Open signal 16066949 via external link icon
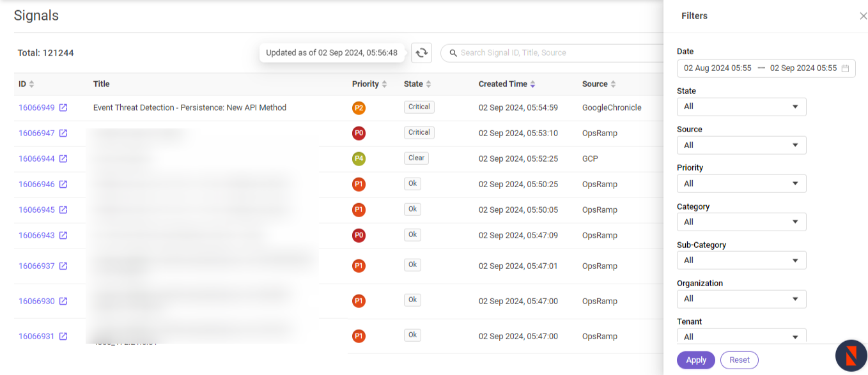 click(x=63, y=108)
